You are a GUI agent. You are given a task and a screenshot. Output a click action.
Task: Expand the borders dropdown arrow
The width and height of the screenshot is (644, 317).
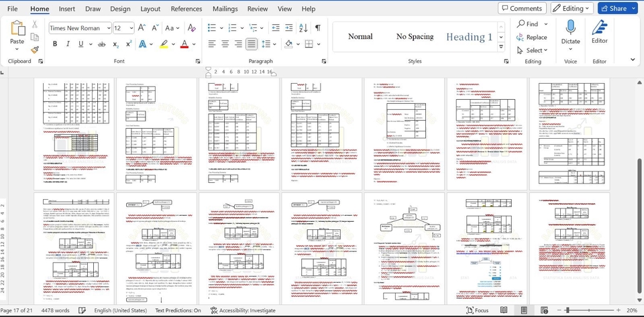tap(319, 44)
